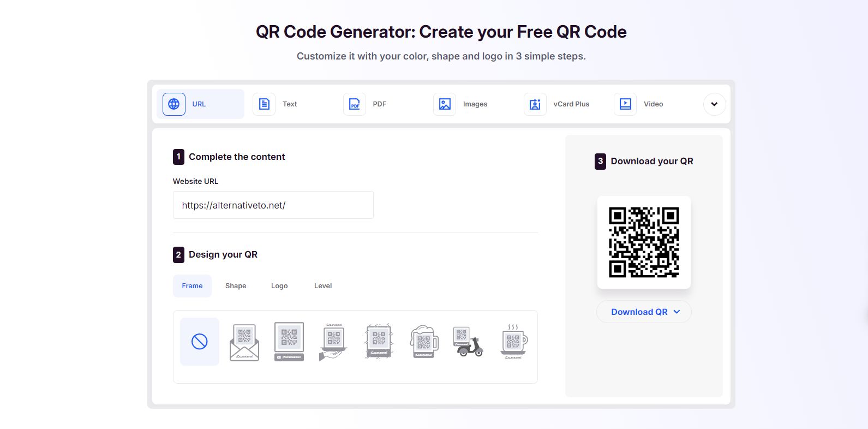Open the Frame design tab

tap(192, 286)
